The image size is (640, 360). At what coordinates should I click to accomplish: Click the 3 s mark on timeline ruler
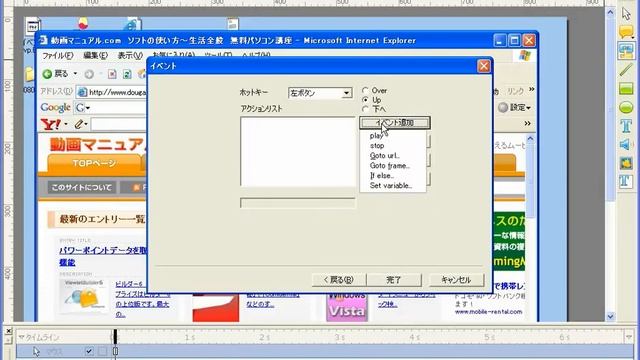pos(340,338)
